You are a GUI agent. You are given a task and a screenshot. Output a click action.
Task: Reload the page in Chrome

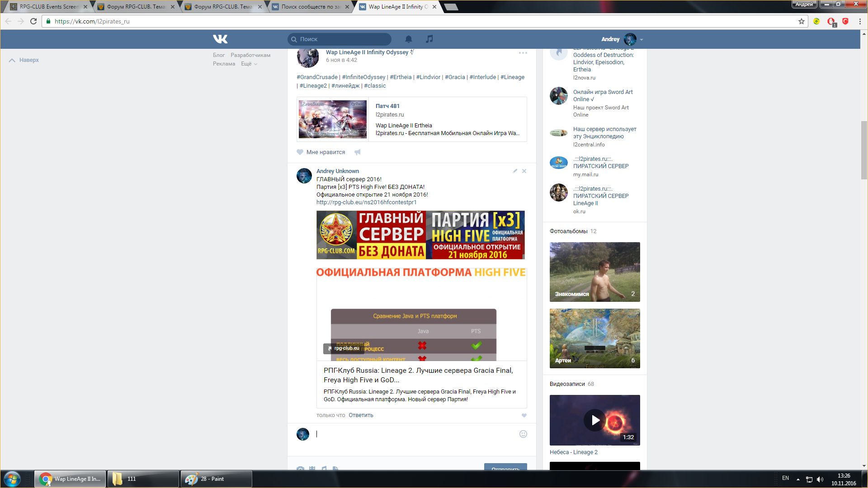click(33, 21)
